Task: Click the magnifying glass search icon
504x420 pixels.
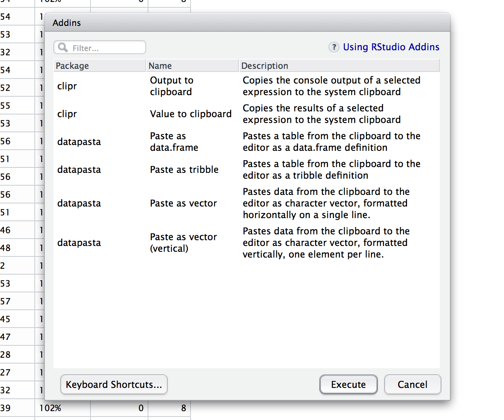Action: pos(63,47)
